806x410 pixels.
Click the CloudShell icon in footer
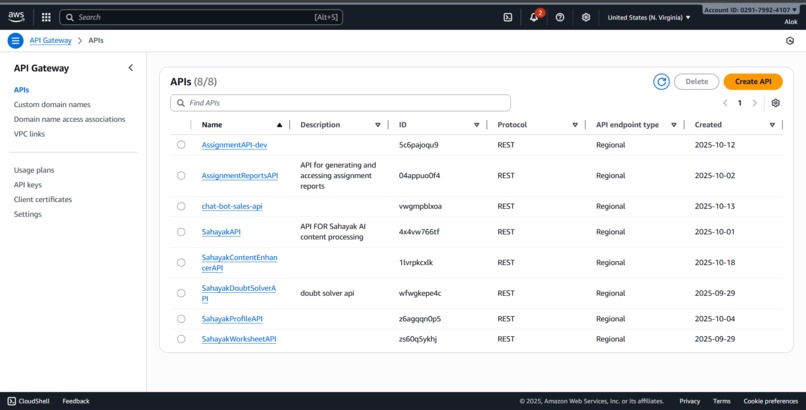11,401
